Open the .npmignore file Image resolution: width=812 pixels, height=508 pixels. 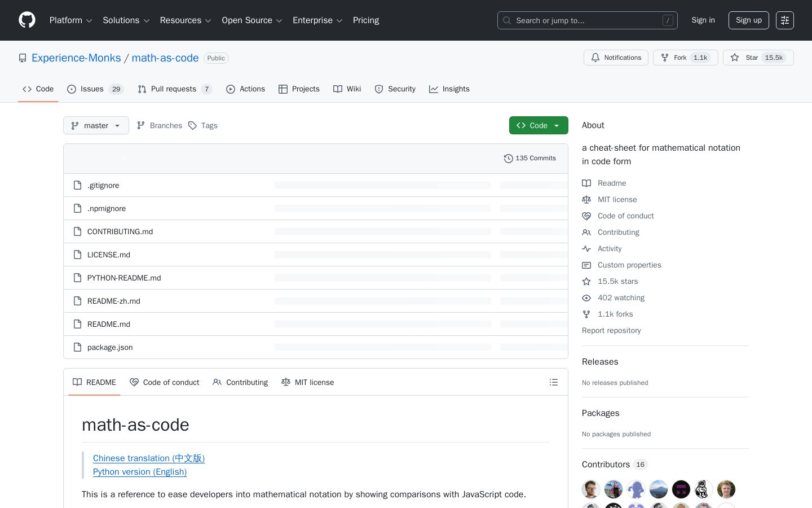107,208
